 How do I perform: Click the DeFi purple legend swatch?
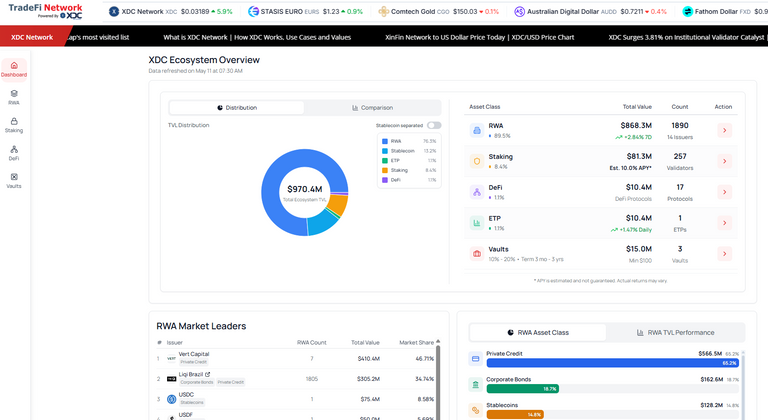pyautogui.click(x=385, y=180)
